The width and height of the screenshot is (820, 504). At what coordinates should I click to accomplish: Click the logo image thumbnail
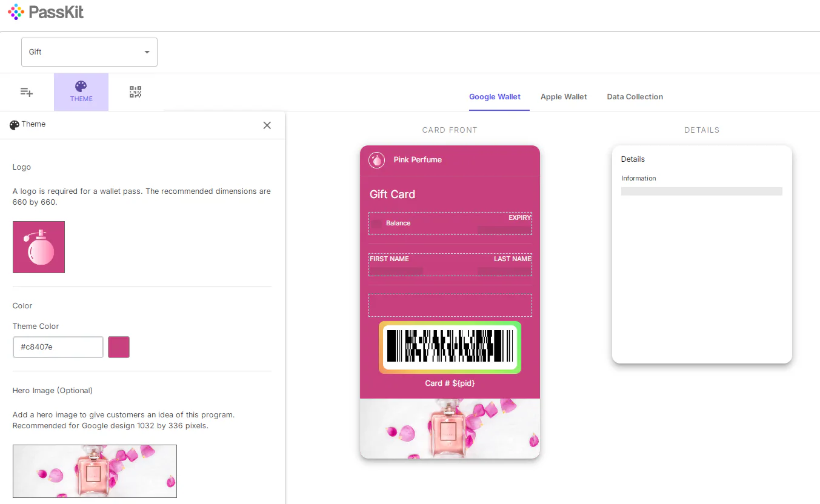tap(39, 247)
